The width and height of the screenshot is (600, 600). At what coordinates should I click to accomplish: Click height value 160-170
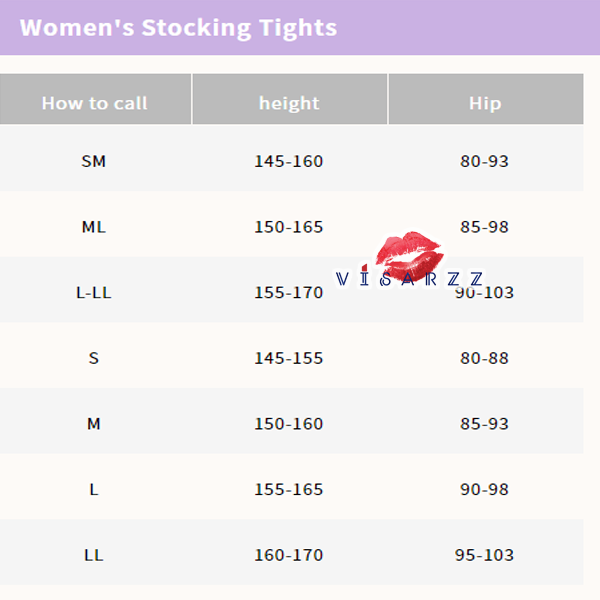[x=289, y=555]
